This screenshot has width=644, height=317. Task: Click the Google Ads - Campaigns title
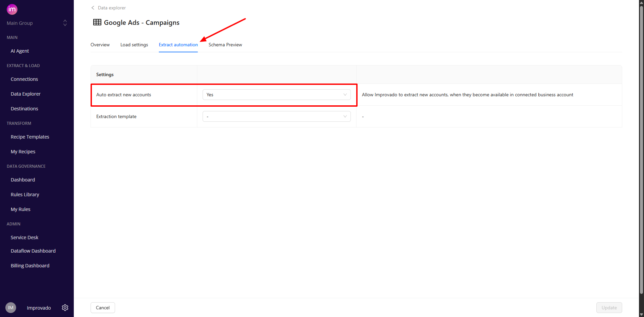coord(142,22)
